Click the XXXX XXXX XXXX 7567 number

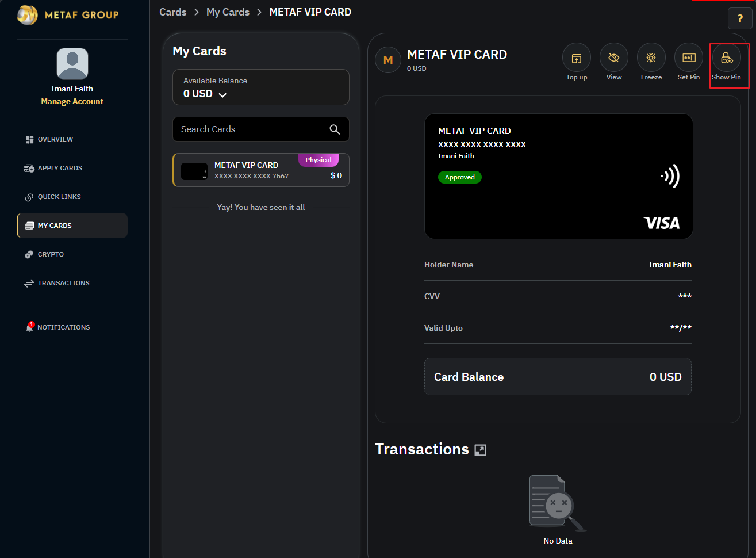click(252, 176)
